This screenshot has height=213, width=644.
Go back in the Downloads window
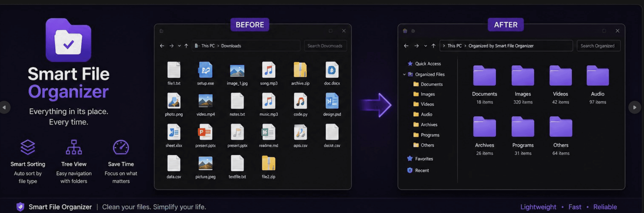pyautogui.click(x=162, y=46)
